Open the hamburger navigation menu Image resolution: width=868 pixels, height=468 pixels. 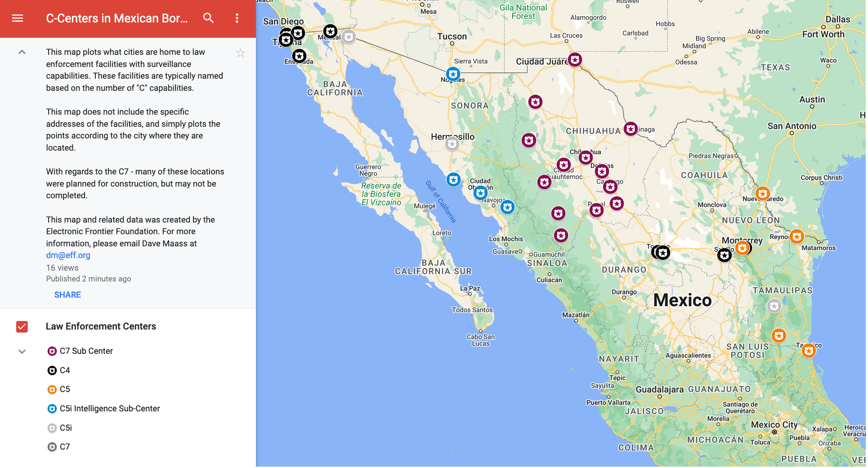[17, 18]
